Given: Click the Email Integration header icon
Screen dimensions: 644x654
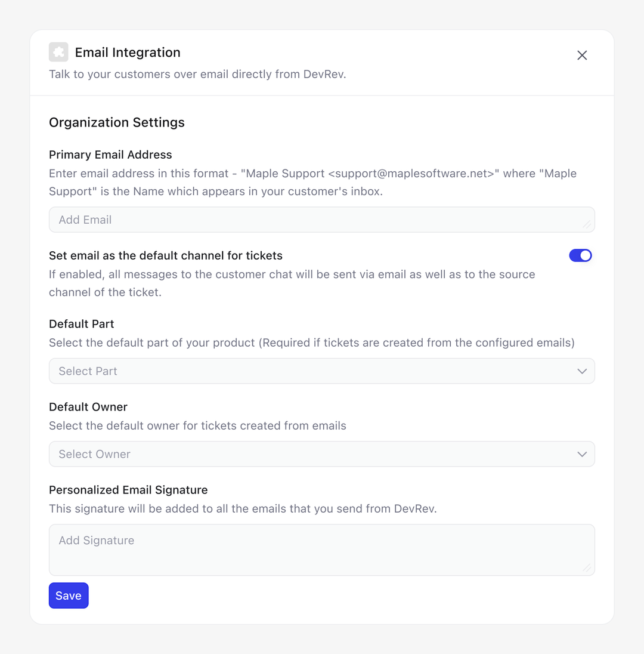Looking at the screenshot, I should [58, 52].
